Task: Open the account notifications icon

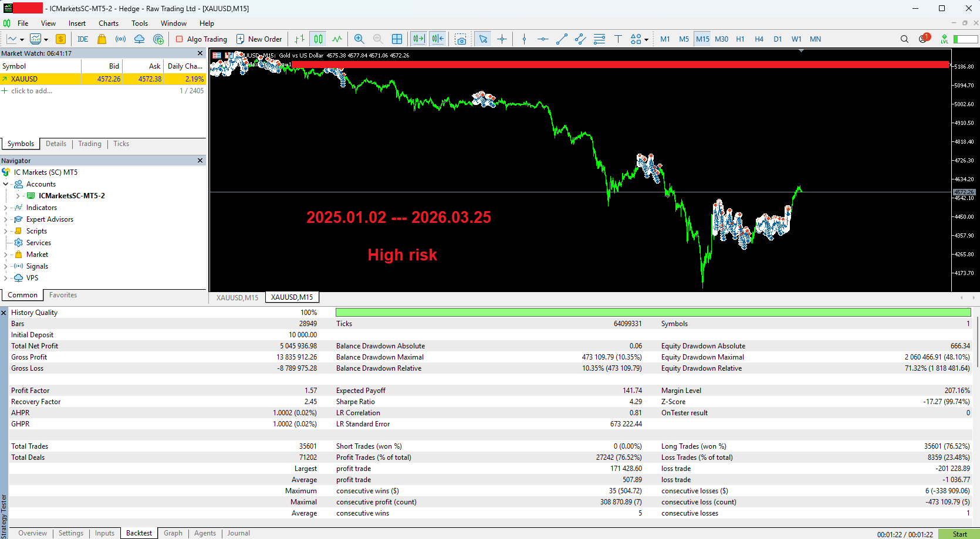Action: click(x=924, y=39)
